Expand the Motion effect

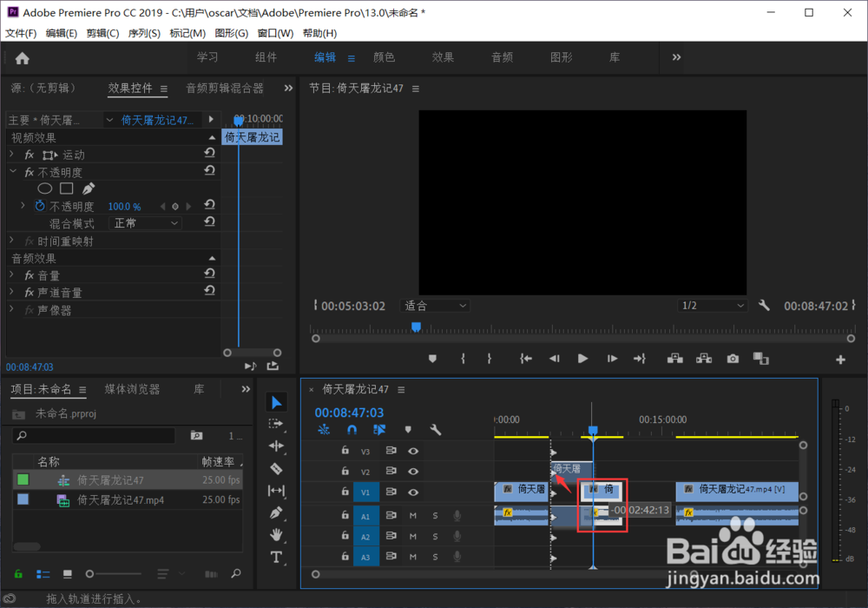click(11, 154)
